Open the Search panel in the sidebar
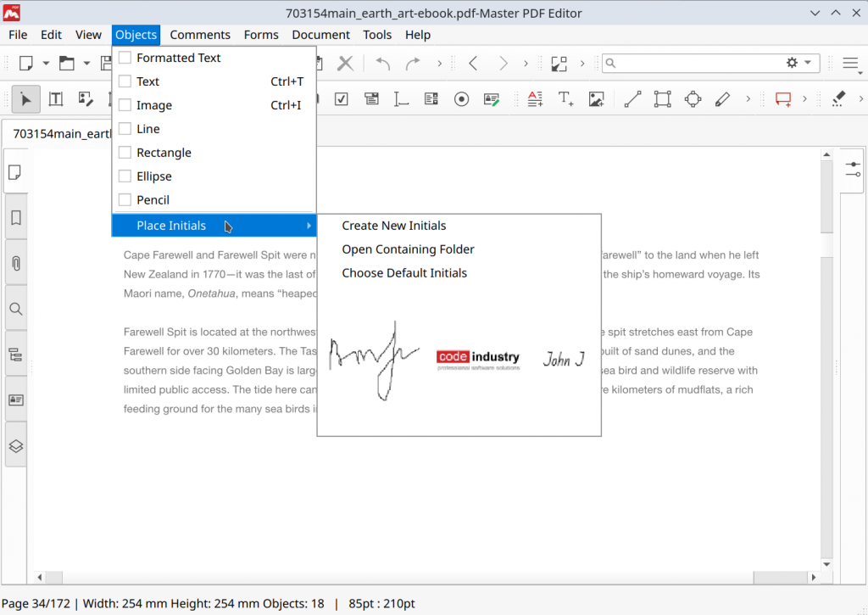The width and height of the screenshot is (868, 615). (x=15, y=308)
